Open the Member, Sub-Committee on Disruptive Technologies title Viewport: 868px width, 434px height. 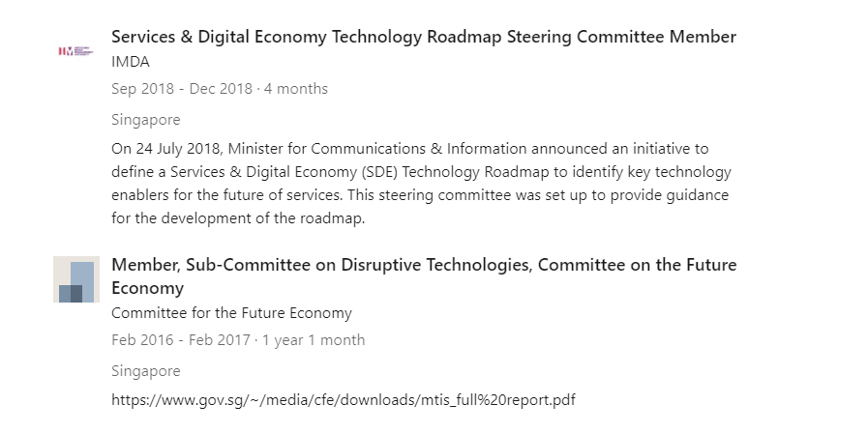click(x=424, y=275)
